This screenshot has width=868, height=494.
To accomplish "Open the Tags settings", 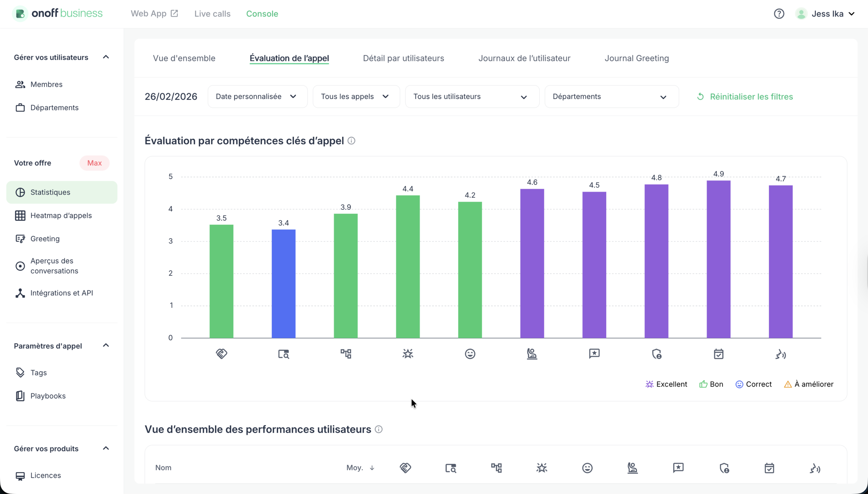I will (38, 372).
